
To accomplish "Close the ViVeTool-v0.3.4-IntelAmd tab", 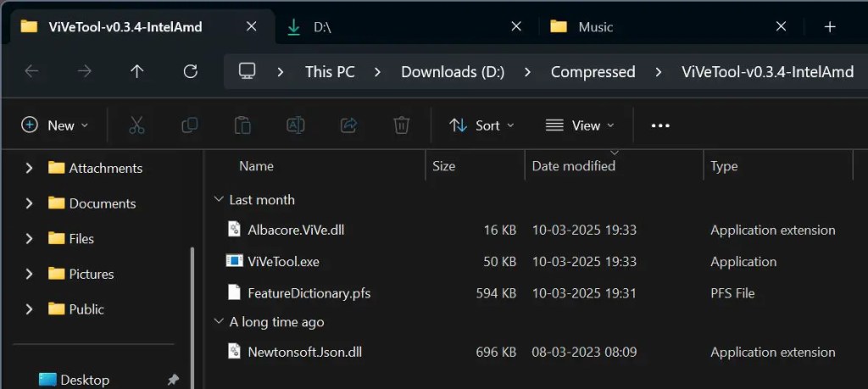I will click(x=251, y=26).
